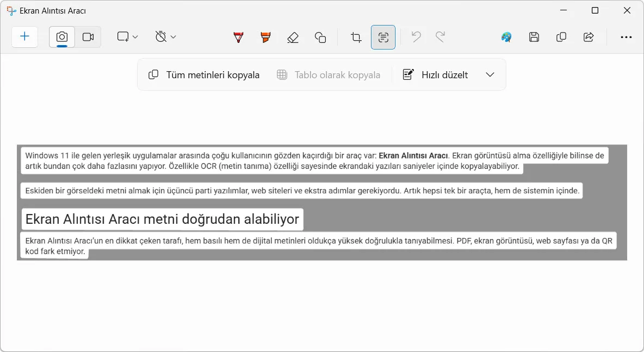Screen dimensions: 644x352
Task: Maximize the Ekran Alıntısı Aracı window
Action: [x=595, y=11]
